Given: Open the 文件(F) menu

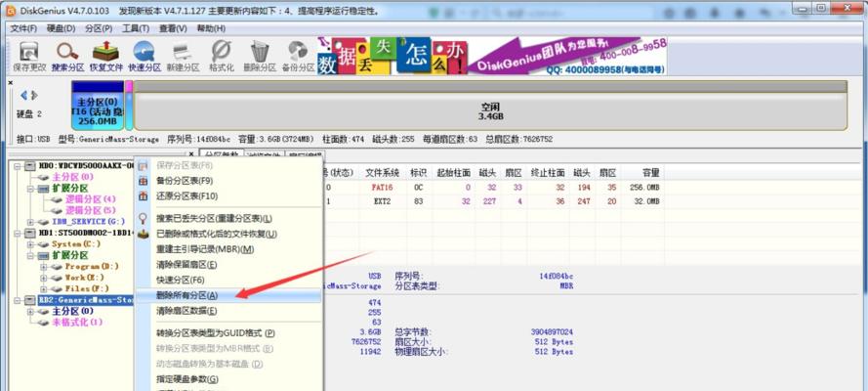Looking at the screenshot, I should pyautogui.click(x=23, y=28).
